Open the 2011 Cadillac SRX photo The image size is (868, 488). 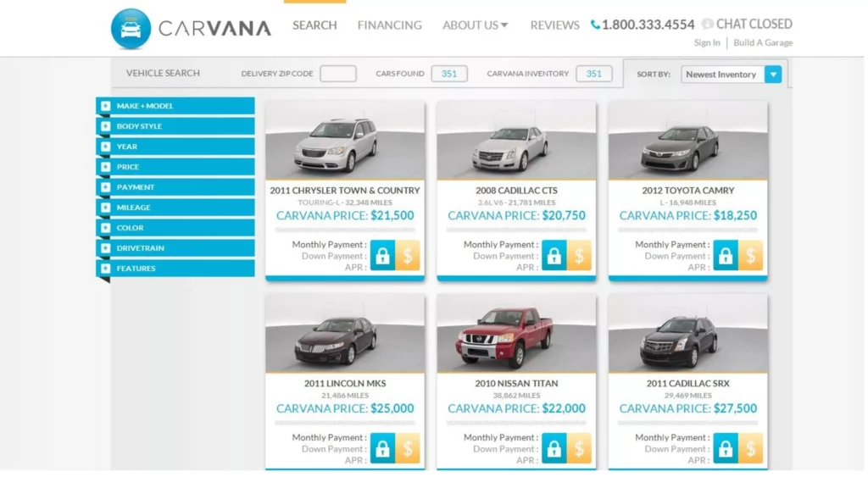(688, 334)
